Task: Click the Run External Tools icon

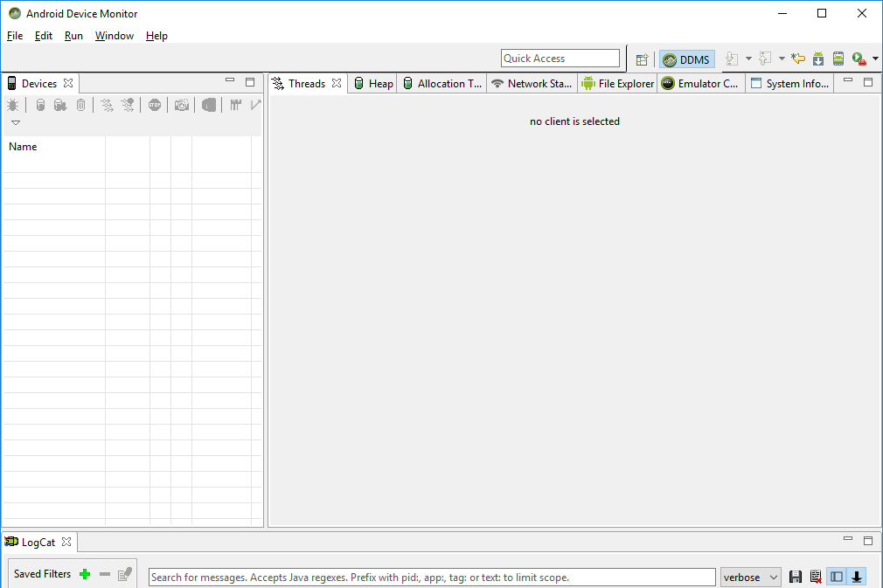Action: point(859,59)
